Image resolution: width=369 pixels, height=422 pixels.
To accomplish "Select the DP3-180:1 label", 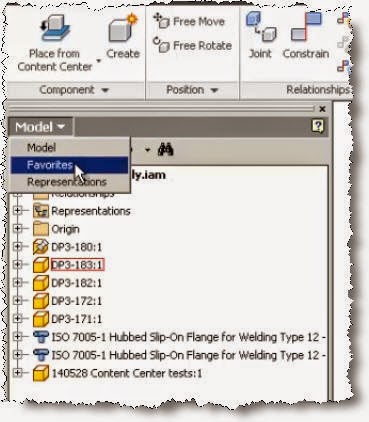I will pos(77,247).
